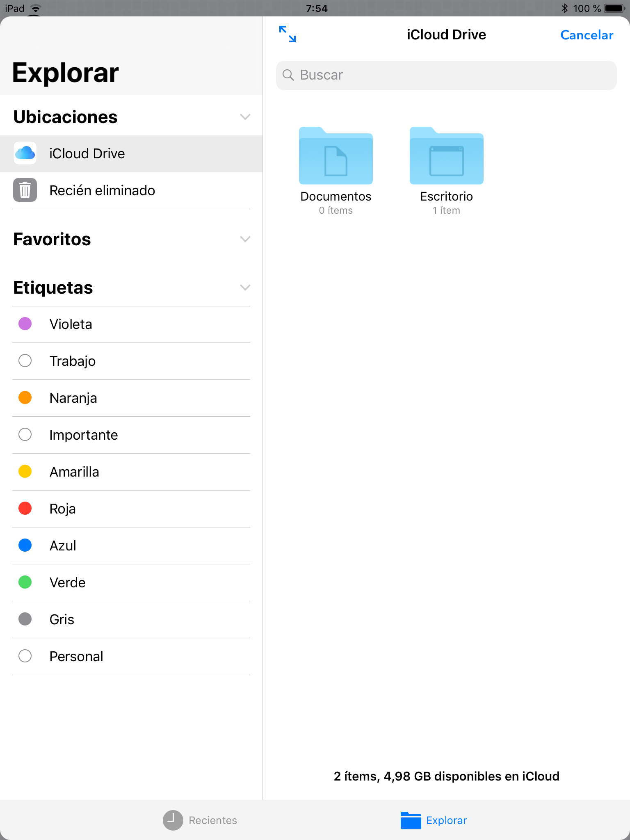Image resolution: width=630 pixels, height=840 pixels.
Task: Click the Verde tag label
Action: 68,583
